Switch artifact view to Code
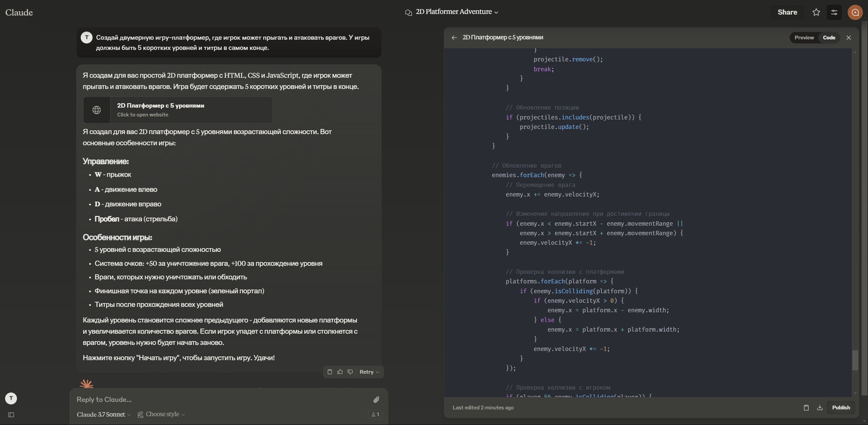868x425 pixels. click(x=829, y=37)
